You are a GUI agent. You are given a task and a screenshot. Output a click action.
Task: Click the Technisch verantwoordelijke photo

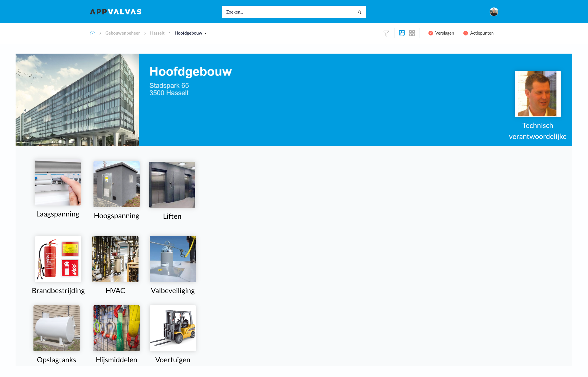[x=538, y=94]
